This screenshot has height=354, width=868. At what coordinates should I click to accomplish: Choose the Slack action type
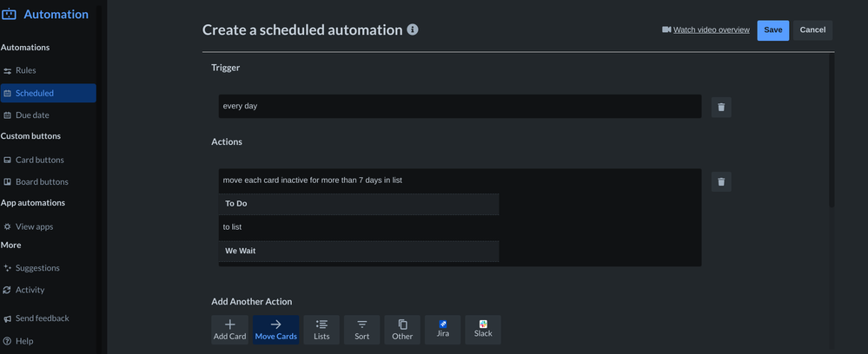click(x=483, y=331)
